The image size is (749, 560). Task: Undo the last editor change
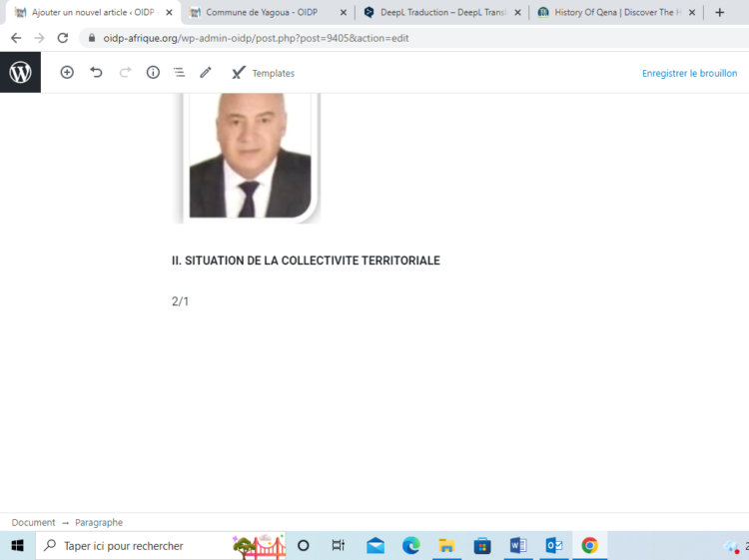(x=96, y=73)
